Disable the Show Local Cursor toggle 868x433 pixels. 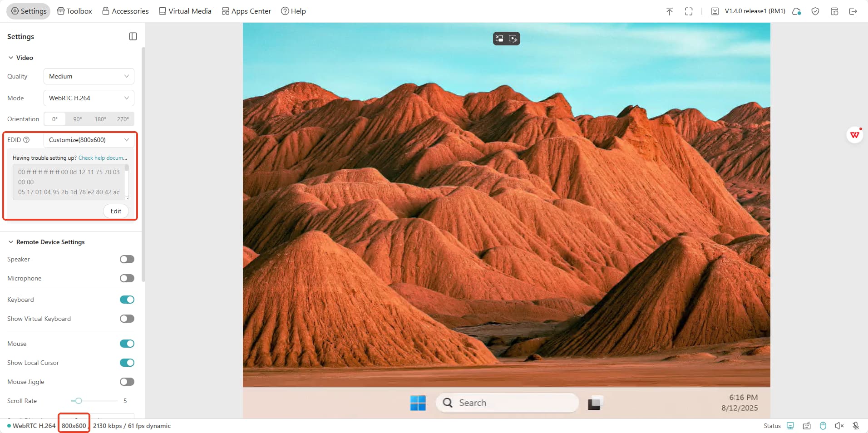(127, 363)
